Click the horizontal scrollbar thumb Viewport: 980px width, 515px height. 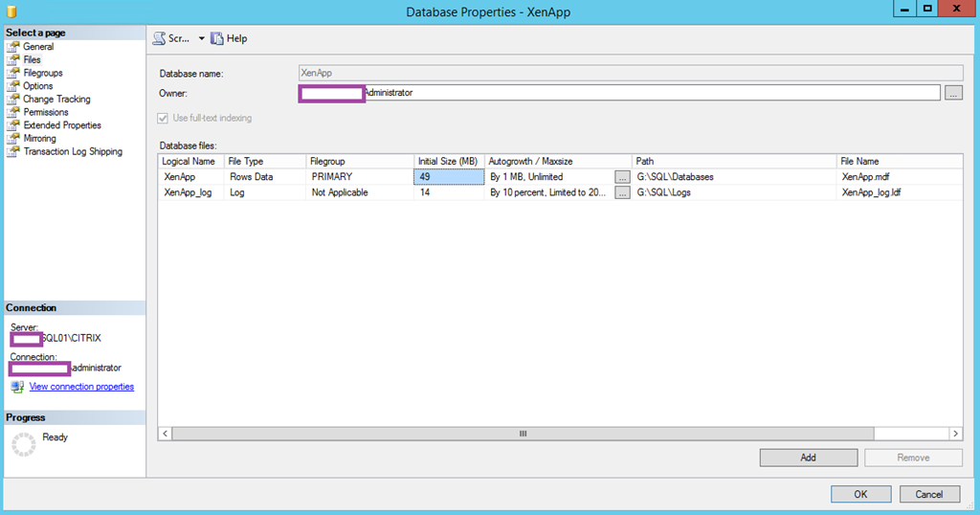coord(523,434)
